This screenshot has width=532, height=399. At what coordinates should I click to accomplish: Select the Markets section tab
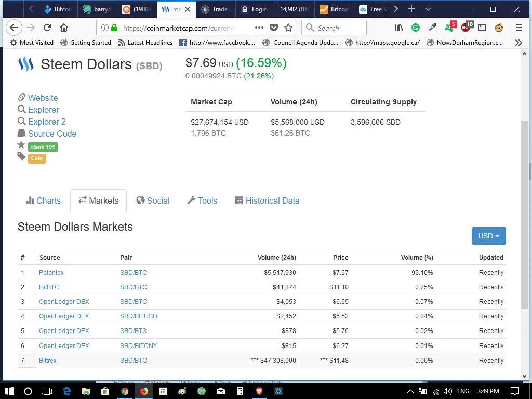pos(98,201)
